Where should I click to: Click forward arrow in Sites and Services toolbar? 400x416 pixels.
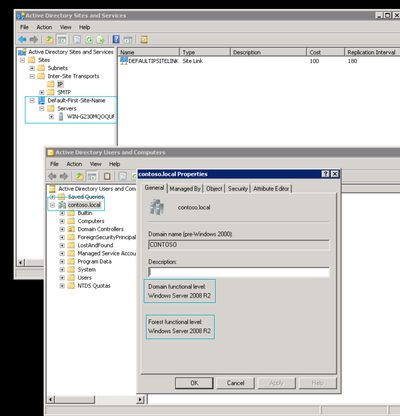tap(34, 40)
